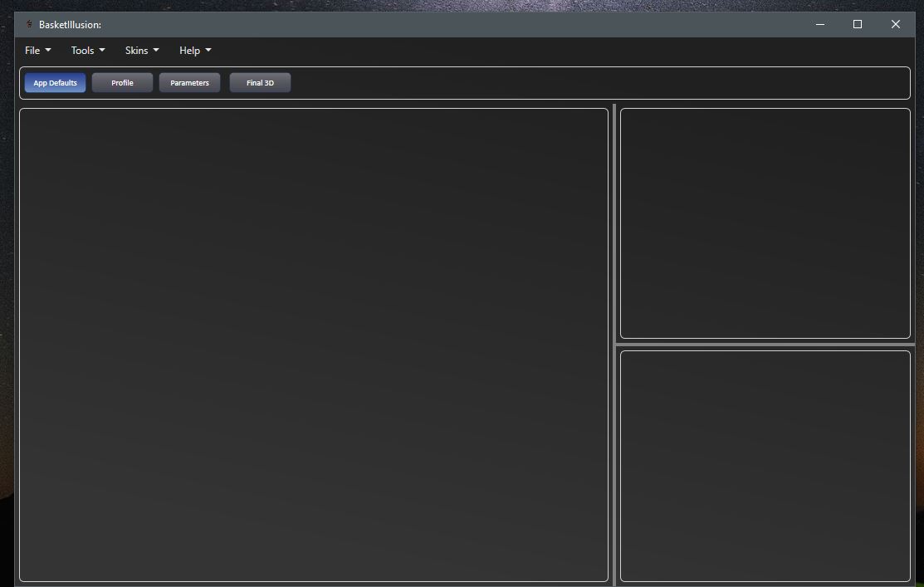Close the BasketIllusion window

tap(895, 25)
